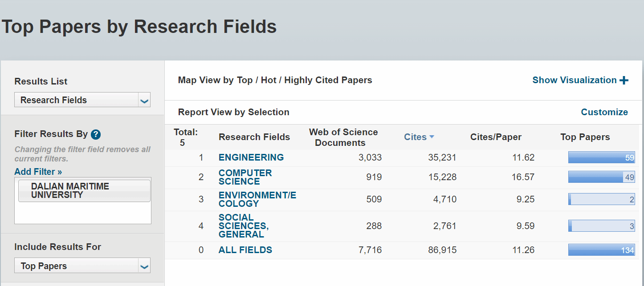
Task: Click the Add Filter link
Action: click(x=38, y=172)
